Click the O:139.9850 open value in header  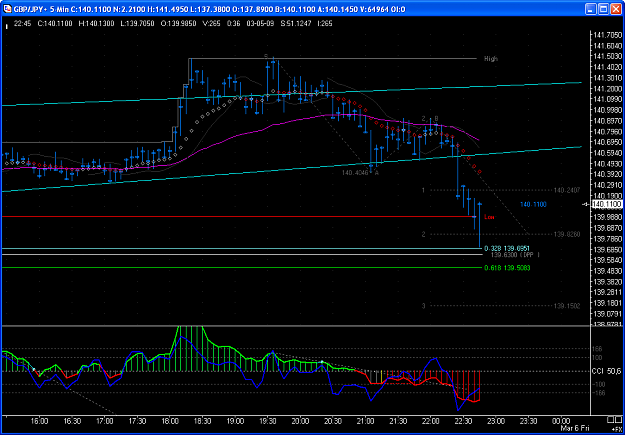[179, 24]
